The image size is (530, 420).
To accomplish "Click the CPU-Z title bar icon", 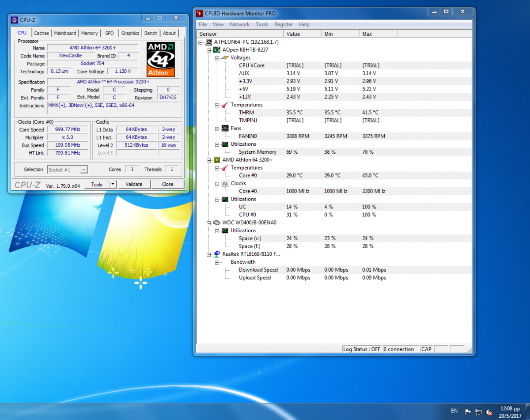I will click(x=15, y=19).
